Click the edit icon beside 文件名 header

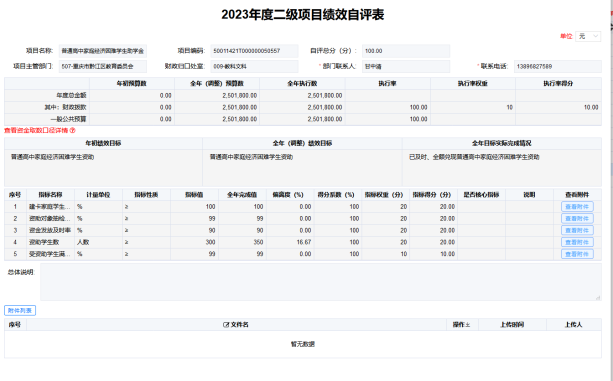226,325
